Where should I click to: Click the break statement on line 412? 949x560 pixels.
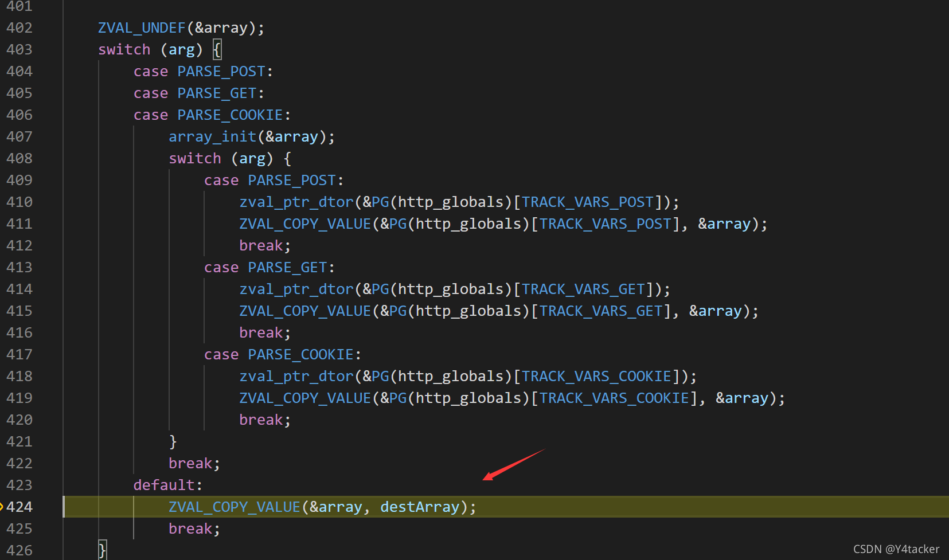click(x=265, y=245)
